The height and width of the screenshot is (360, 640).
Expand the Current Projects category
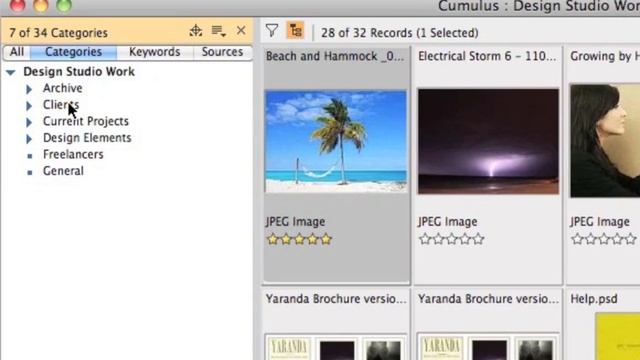pos(29,122)
